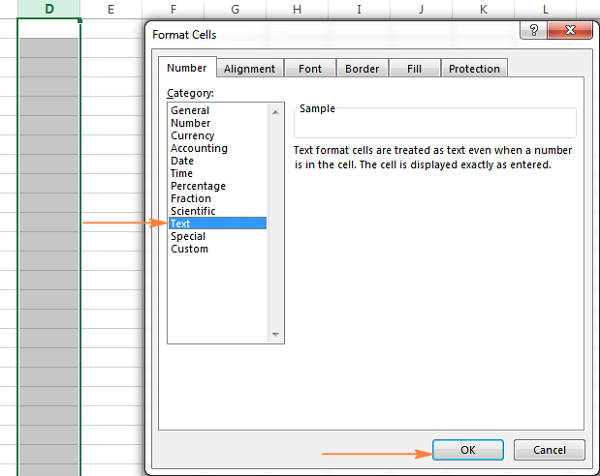
Task: Click the category list scroll-down arrow
Action: (x=275, y=334)
